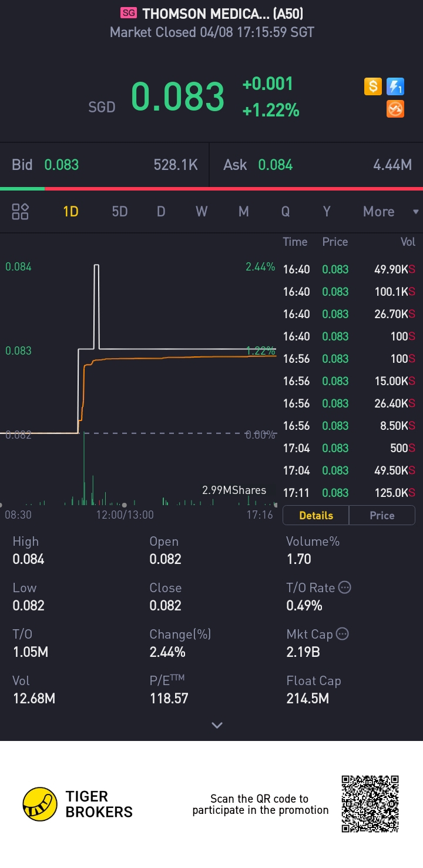Tap the trade row with 49.90K volume
The height and width of the screenshot is (868, 423).
[349, 269]
